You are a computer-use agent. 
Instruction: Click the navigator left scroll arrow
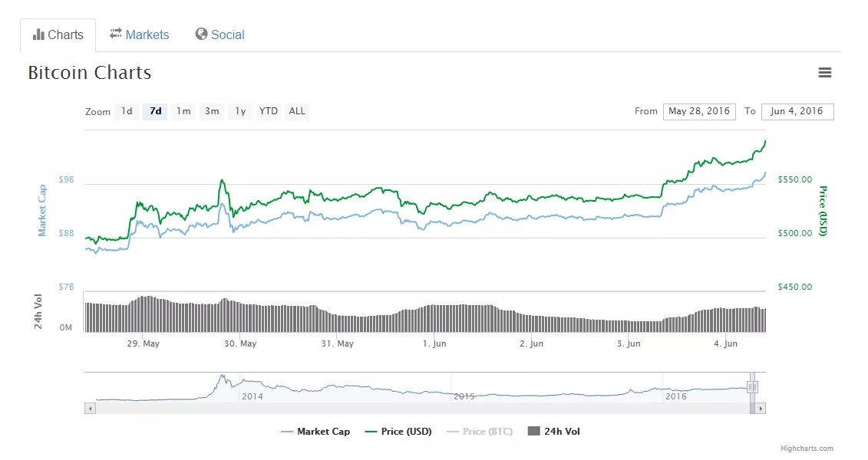[x=90, y=408]
